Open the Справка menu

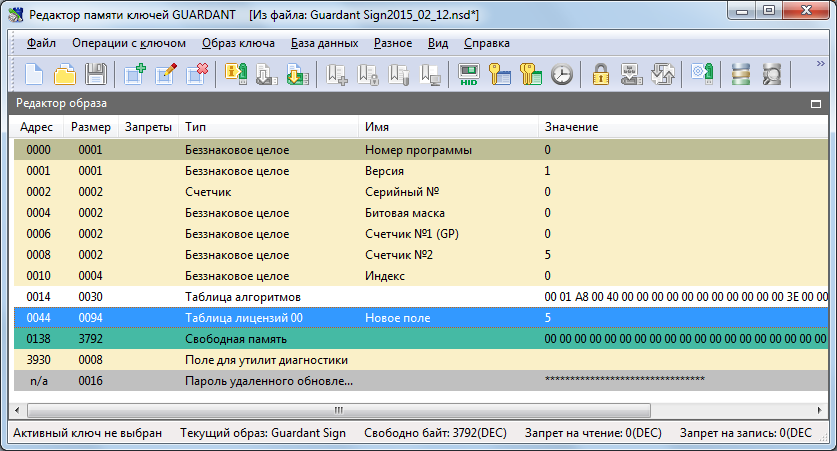[487, 43]
